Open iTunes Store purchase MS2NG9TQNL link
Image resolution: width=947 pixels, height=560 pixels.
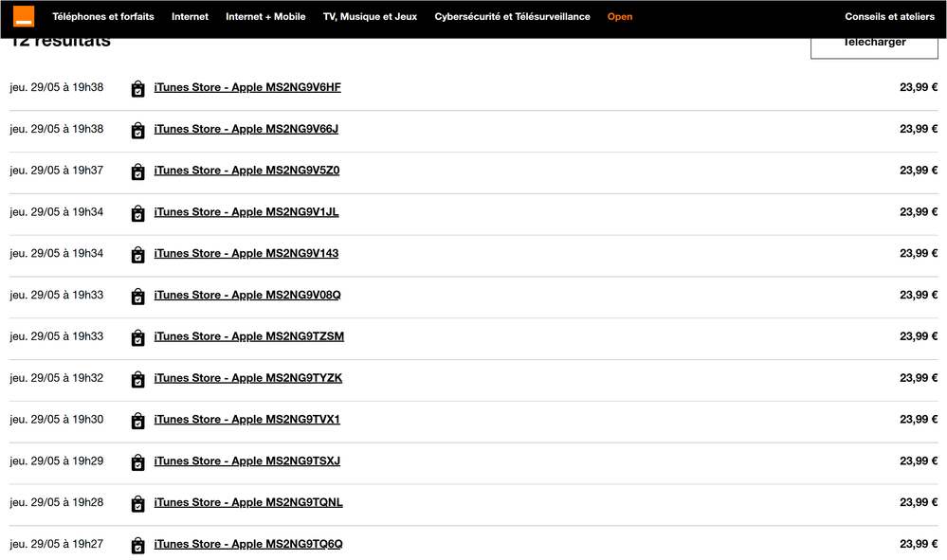click(248, 502)
